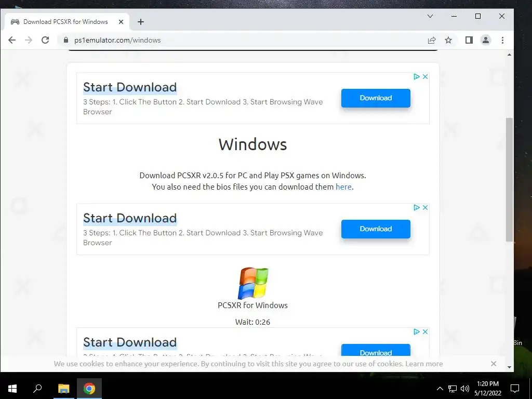Viewport: 532px width, 399px height.
Task: Open volume control tray icon
Action: point(465,389)
